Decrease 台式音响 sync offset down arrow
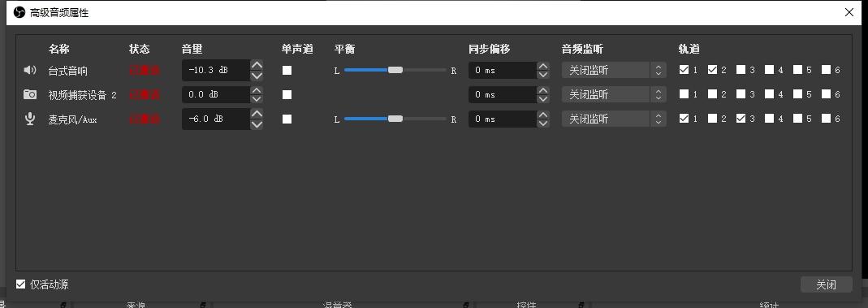This screenshot has height=308, width=868. coord(543,74)
